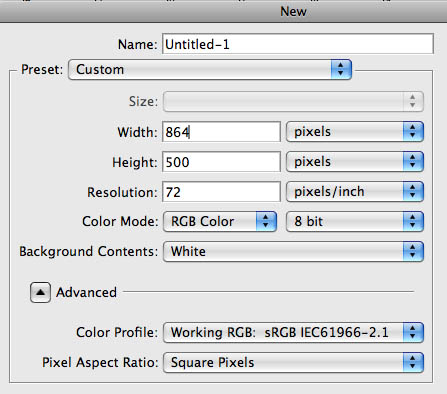Click the Name field containing Untitled-1
This screenshot has width=447, height=394.
coord(298,44)
